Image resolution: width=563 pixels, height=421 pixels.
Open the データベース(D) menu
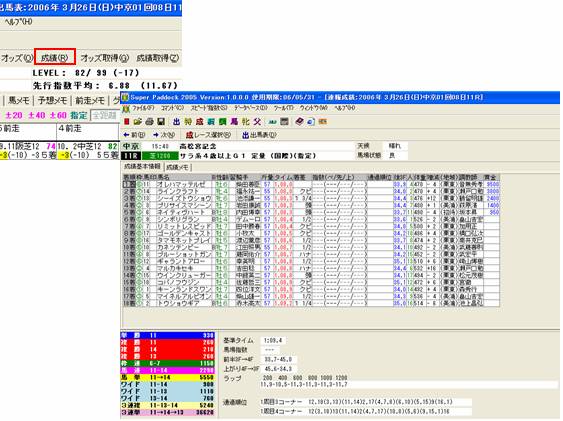pos(251,108)
